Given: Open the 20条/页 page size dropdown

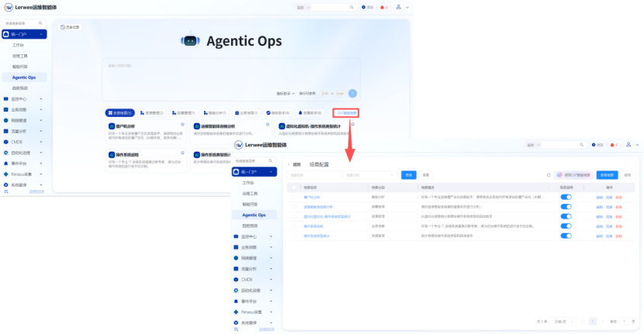Looking at the screenshot, I should click(563, 322).
